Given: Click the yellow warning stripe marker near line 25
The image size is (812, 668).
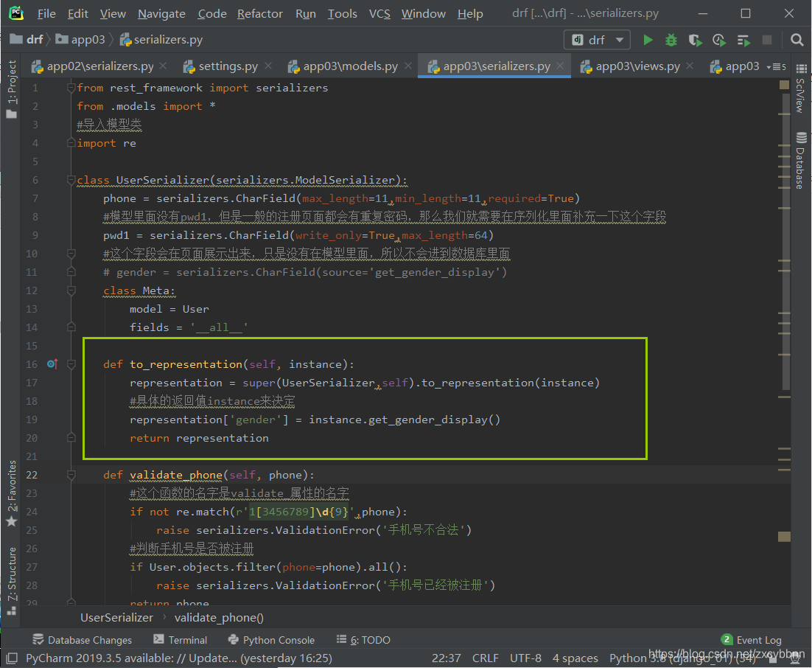Looking at the screenshot, I should 784,536.
